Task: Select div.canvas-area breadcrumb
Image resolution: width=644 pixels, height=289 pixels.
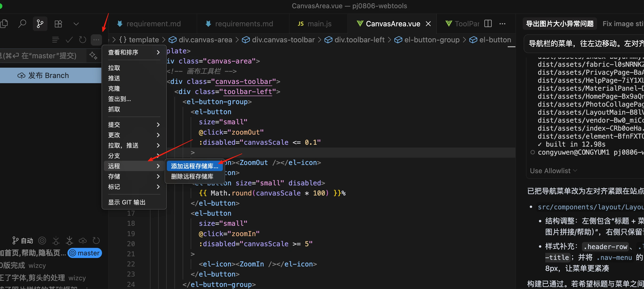Action: pos(200,40)
